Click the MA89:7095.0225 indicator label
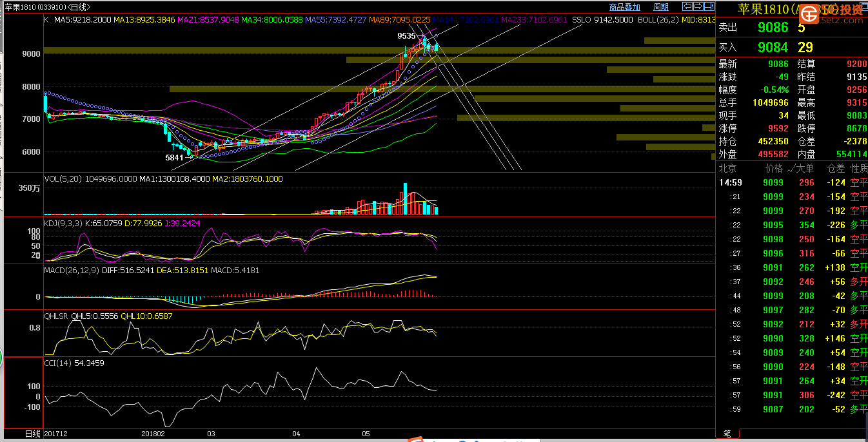Image resolution: width=868 pixels, height=442 pixels. click(x=400, y=19)
